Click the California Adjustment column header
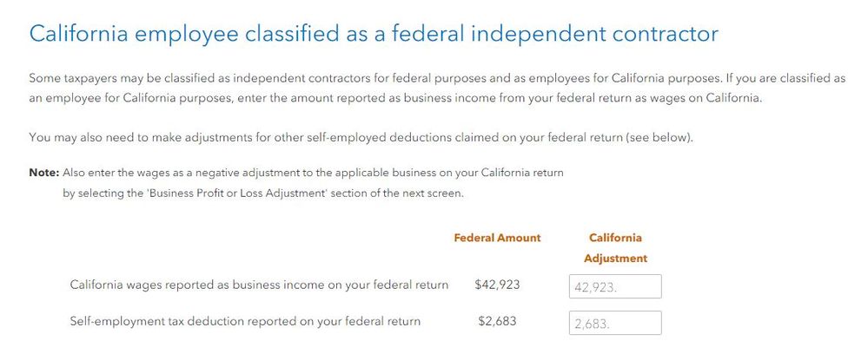Image resolution: width=868 pixels, height=354 pixels. pyautogui.click(x=615, y=248)
